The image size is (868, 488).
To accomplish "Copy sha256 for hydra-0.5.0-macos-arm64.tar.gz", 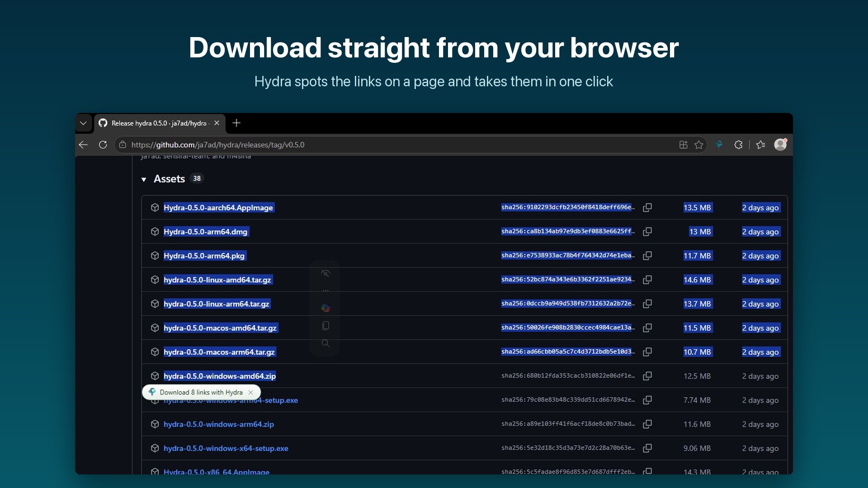I will pyautogui.click(x=647, y=352).
